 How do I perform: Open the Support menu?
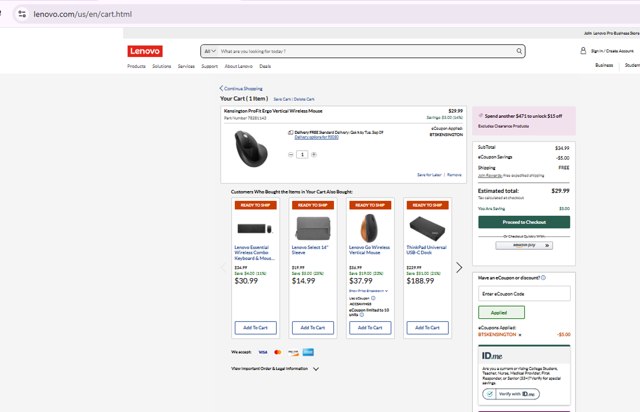pyautogui.click(x=209, y=66)
